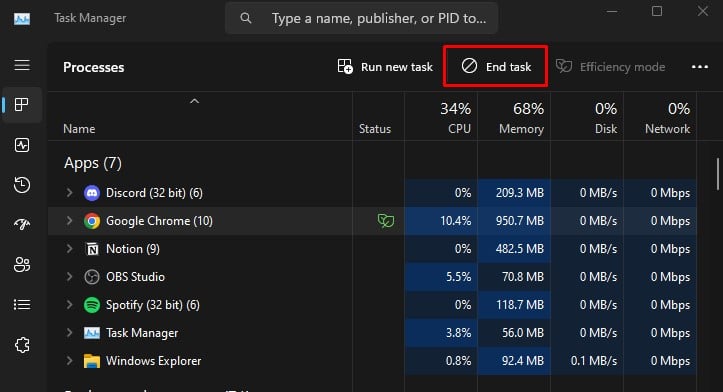Click Run new task
This screenshot has height=392, width=723.
[x=385, y=67]
